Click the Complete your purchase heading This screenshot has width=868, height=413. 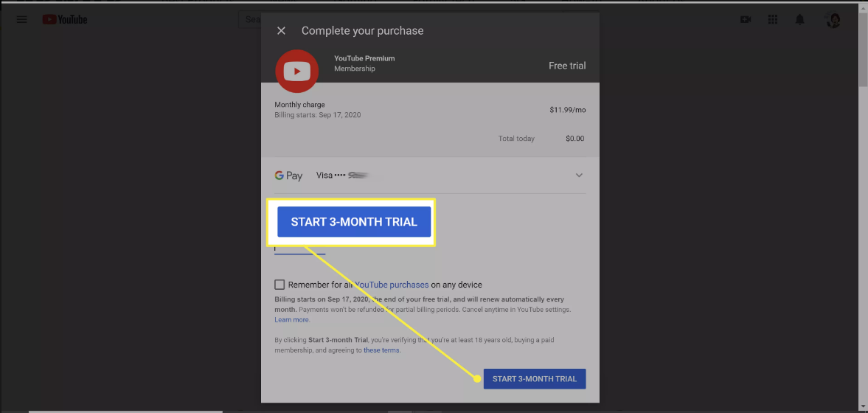tap(363, 31)
